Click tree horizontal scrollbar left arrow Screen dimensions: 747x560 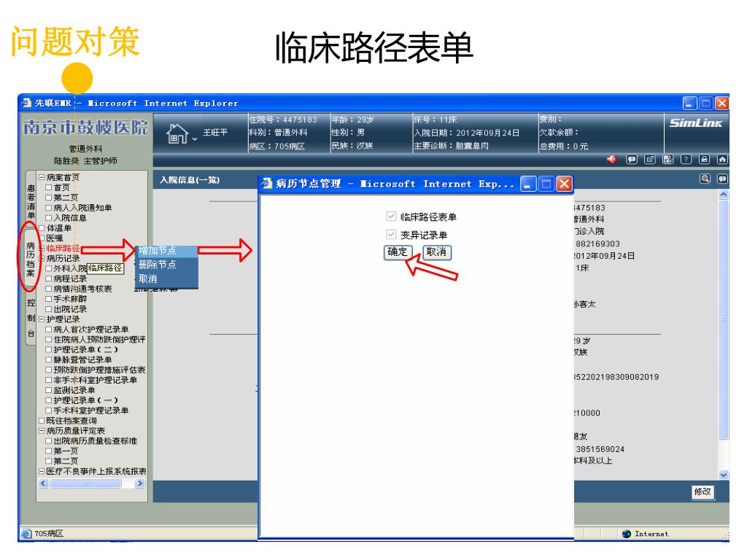point(43,483)
